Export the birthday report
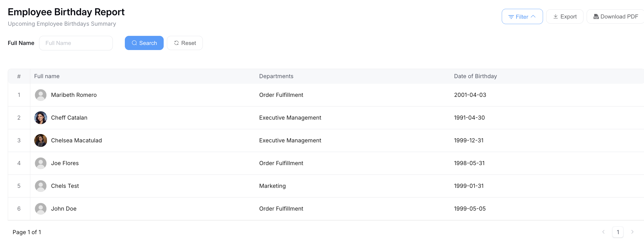 tap(565, 17)
